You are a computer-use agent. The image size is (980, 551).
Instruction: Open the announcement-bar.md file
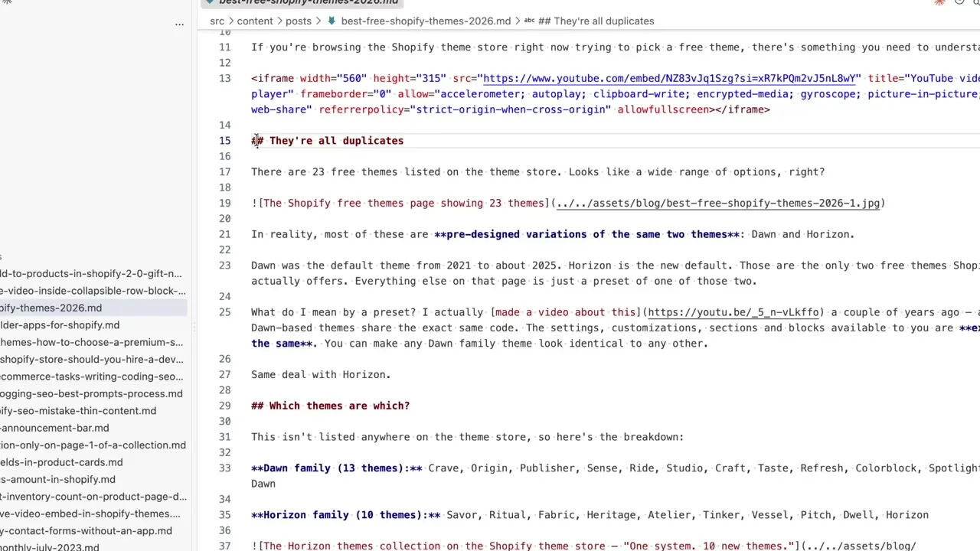tap(54, 428)
